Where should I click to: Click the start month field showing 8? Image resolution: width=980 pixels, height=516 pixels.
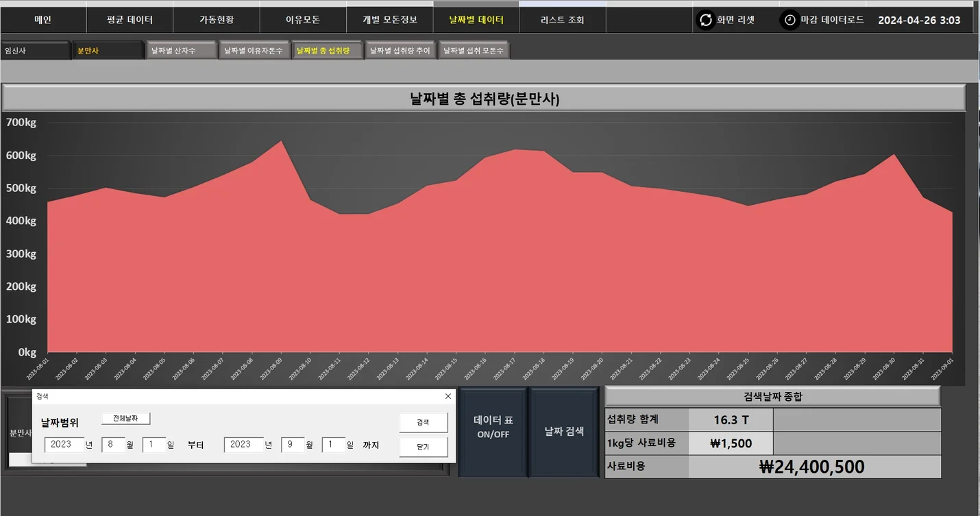click(113, 445)
